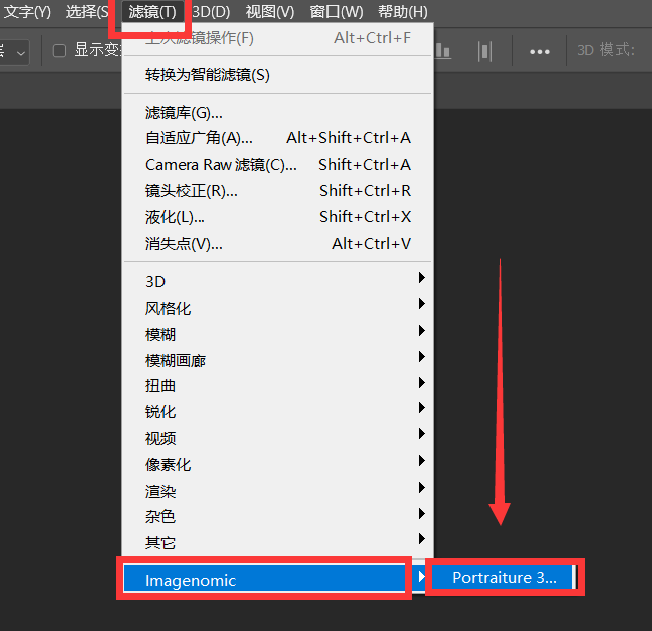Expand the 杂色 submenu
Screen dimensions: 652x631
[277, 517]
